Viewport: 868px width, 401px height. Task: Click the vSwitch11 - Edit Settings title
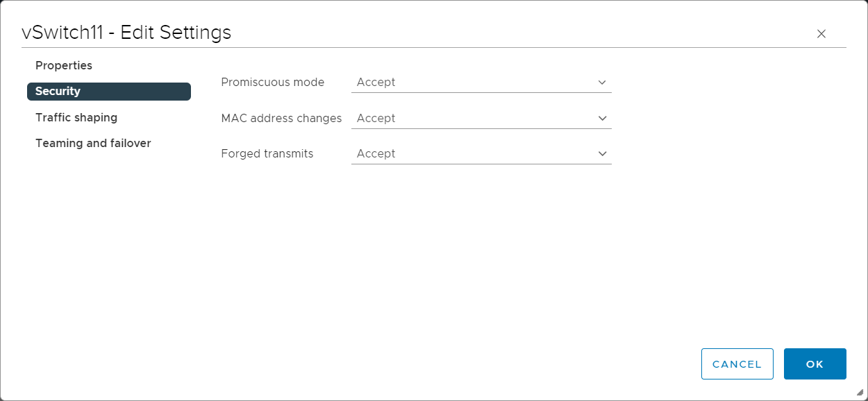tap(126, 33)
